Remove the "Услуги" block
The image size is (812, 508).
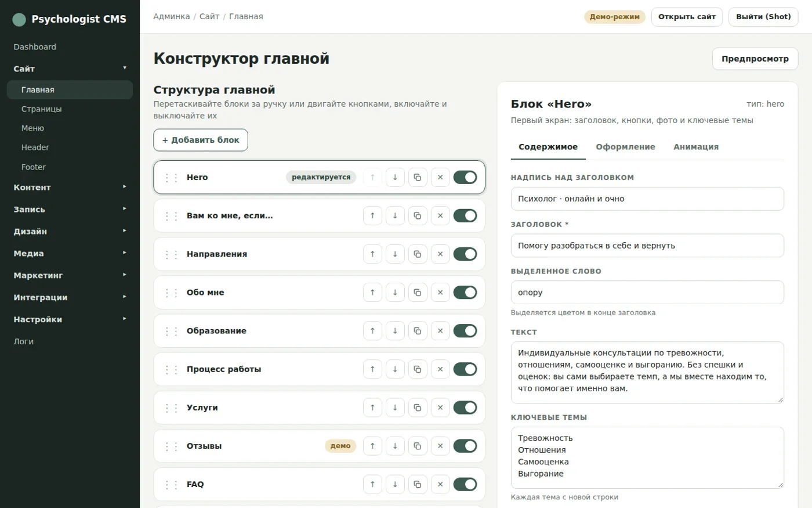[440, 407]
